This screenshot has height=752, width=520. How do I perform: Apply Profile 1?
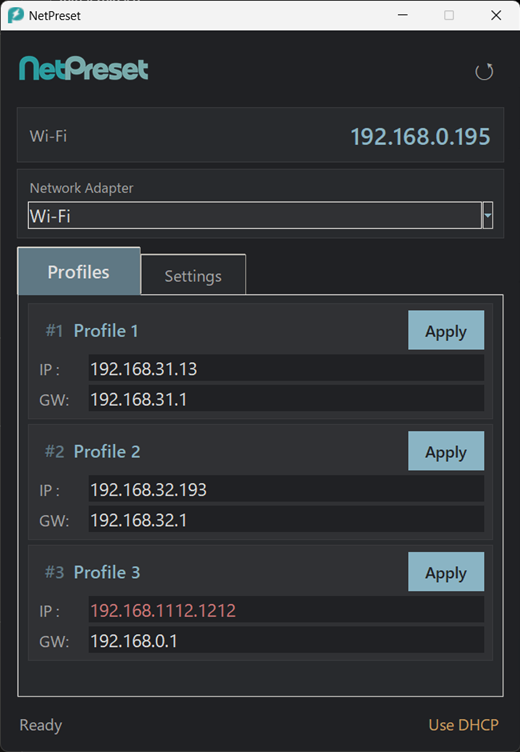pyautogui.click(x=446, y=330)
